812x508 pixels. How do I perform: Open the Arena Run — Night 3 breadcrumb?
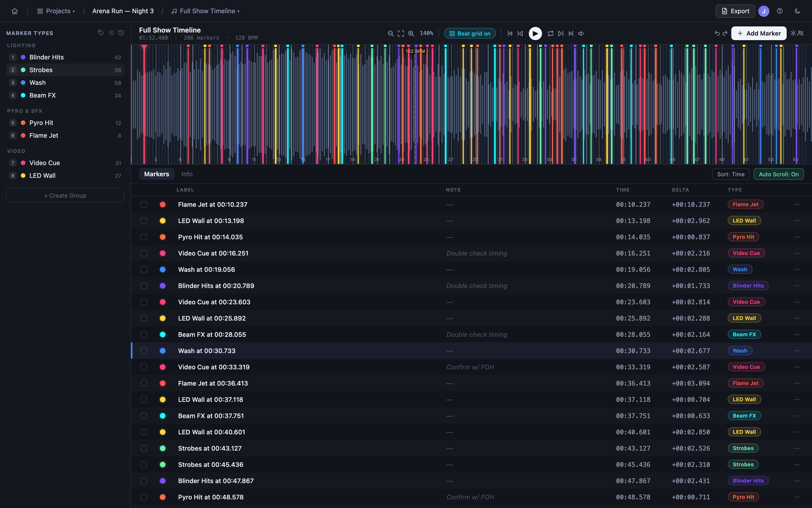123,11
